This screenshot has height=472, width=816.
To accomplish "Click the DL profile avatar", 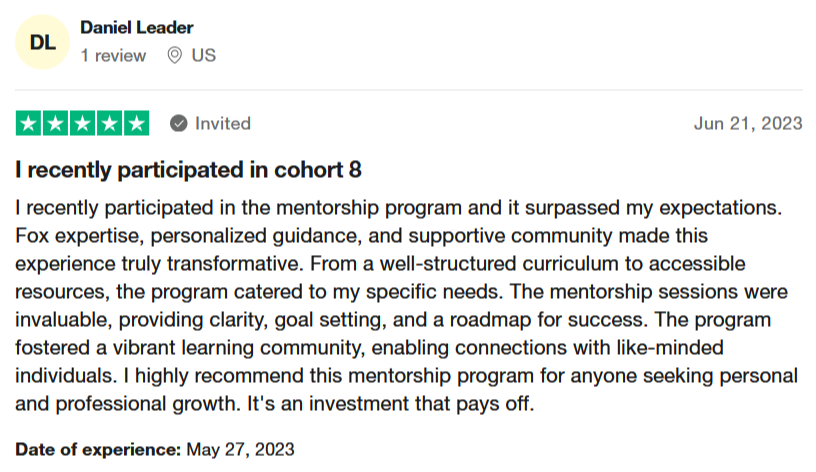I will click(x=44, y=42).
